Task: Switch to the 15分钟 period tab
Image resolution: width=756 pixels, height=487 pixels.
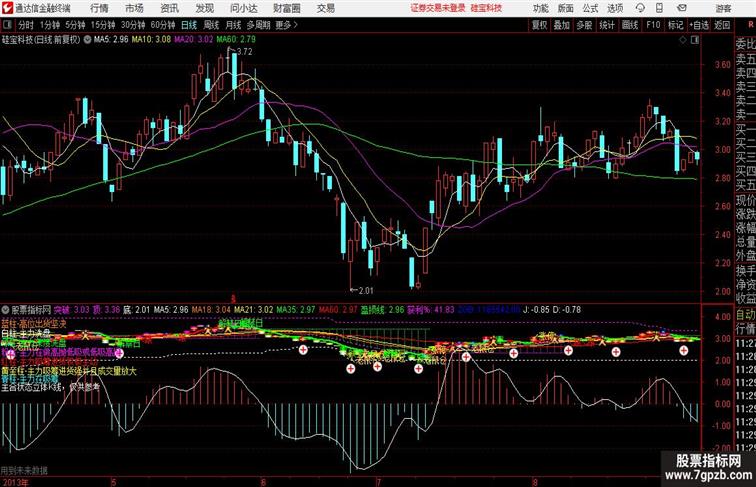Action: [103, 25]
